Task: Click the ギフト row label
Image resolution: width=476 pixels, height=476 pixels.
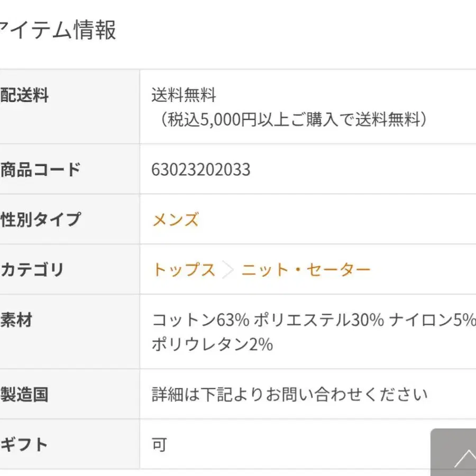Action: tap(24, 444)
